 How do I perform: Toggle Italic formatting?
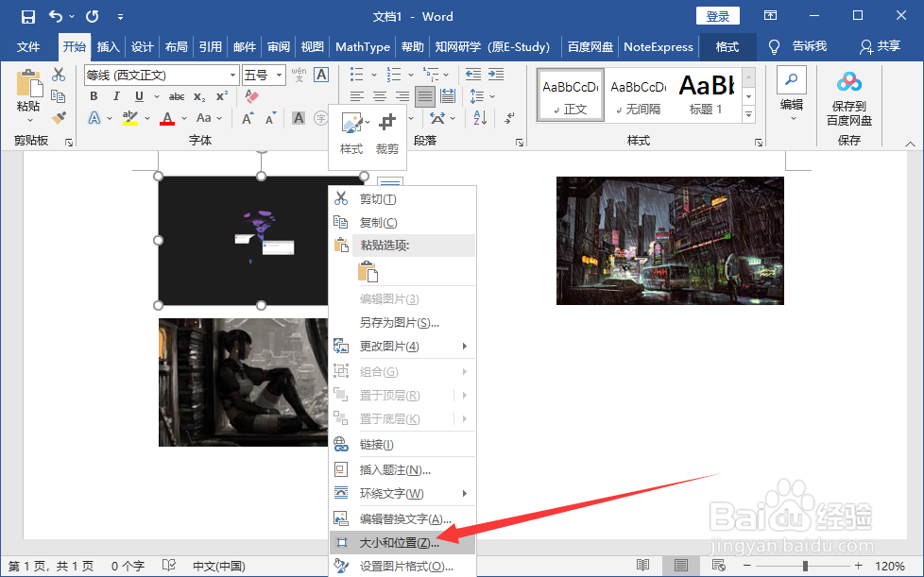pyautogui.click(x=116, y=96)
